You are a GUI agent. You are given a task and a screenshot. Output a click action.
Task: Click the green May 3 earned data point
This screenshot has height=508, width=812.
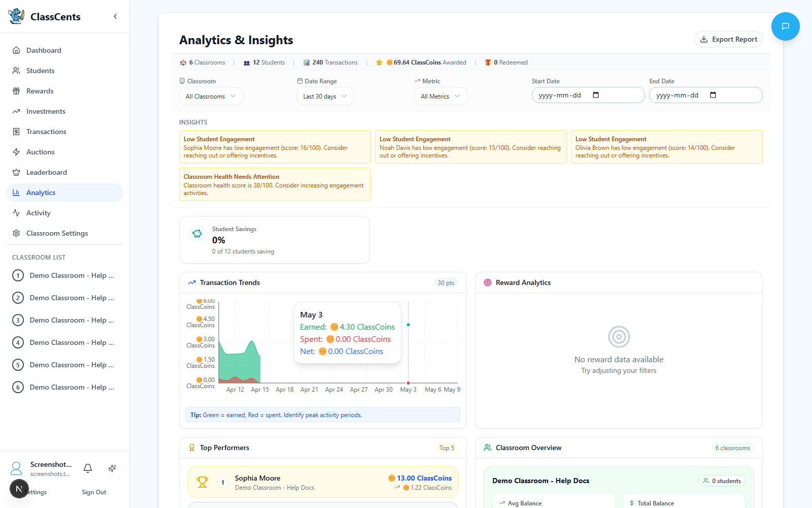click(409, 325)
